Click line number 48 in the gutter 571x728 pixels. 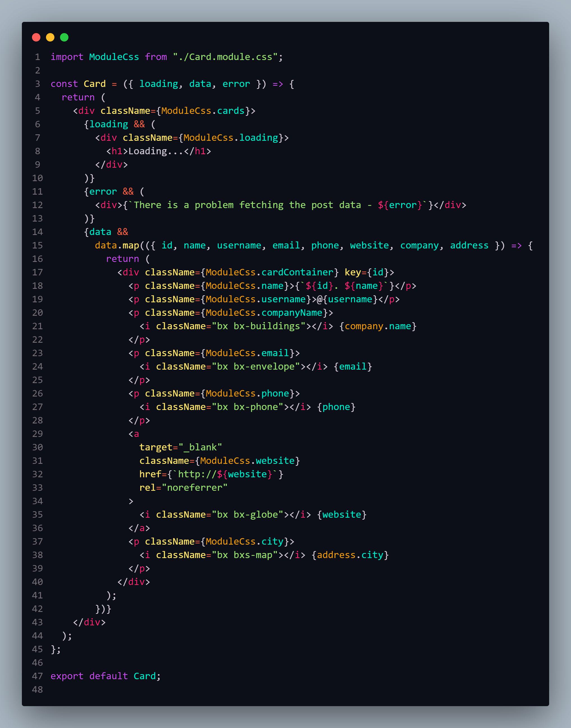[x=38, y=690]
